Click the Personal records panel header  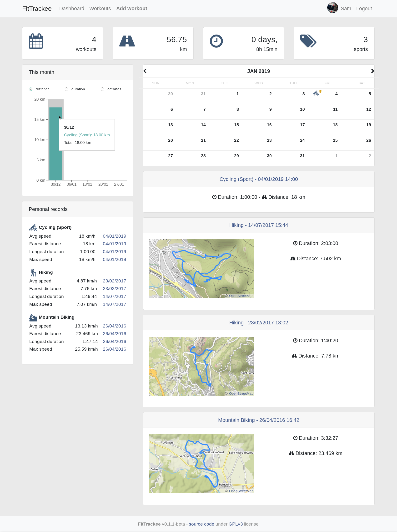pos(78,209)
